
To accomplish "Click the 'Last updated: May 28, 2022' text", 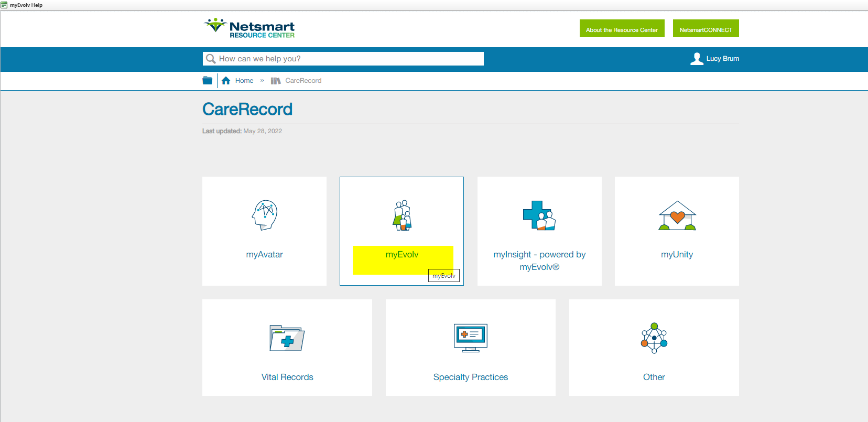I will [242, 131].
